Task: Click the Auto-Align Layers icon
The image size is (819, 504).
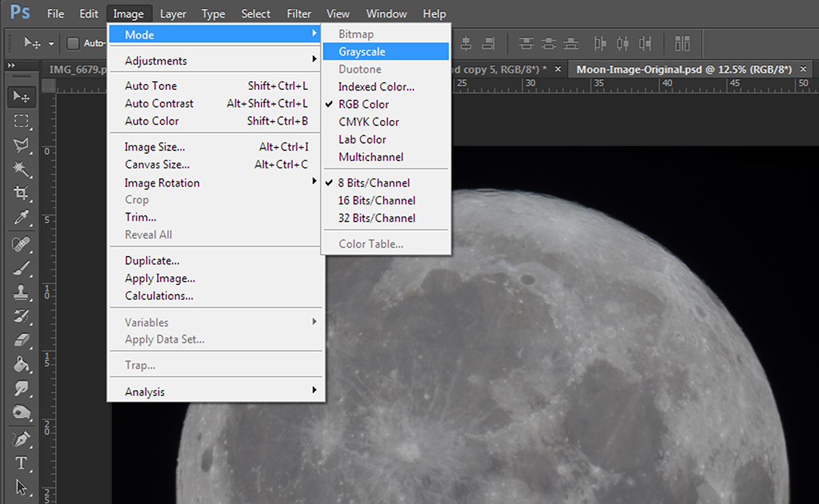Action: tap(682, 44)
